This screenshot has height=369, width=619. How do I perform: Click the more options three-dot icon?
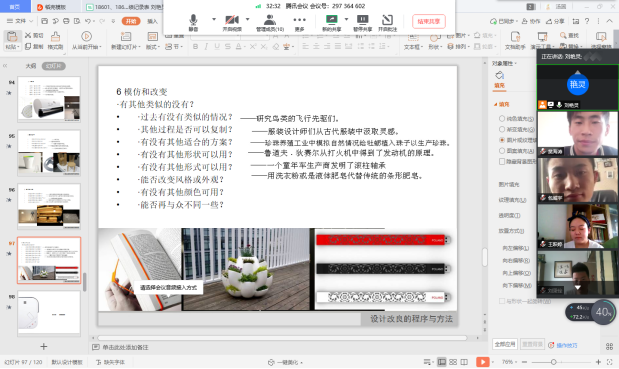coord(299,20)
